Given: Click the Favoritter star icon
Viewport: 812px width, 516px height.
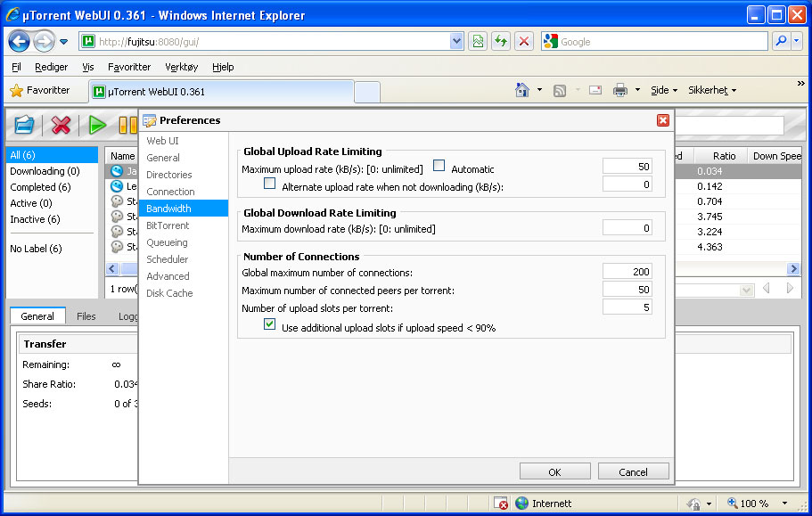Looking at the screenshot, I should pyautogui.click(x=17, y=91).
